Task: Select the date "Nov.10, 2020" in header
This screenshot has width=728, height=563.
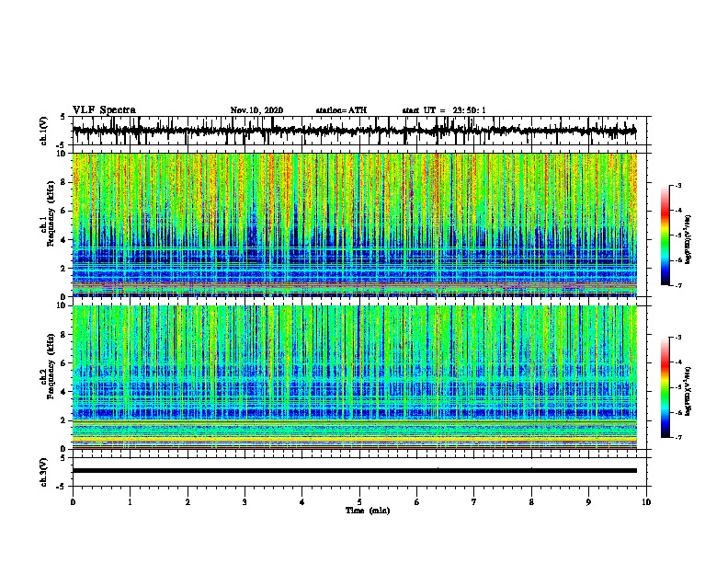Action: coord(256,110)
